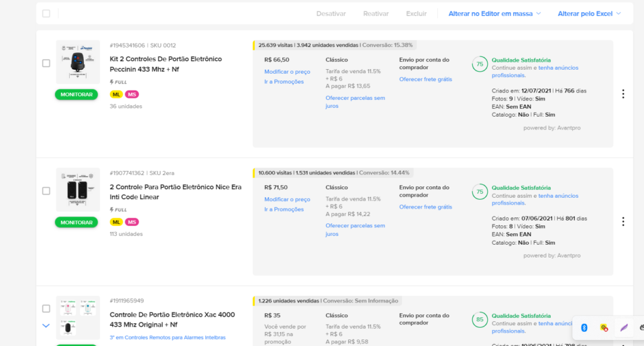Click the R$ 35 price
Viewport: 644px width, 346px height.
pyautogui.click(x=272, y=315)
